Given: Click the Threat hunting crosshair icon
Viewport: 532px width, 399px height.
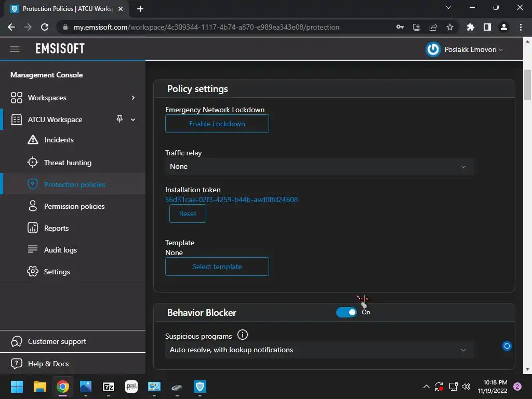Looking at the screenshot, I should click(33, 162).
